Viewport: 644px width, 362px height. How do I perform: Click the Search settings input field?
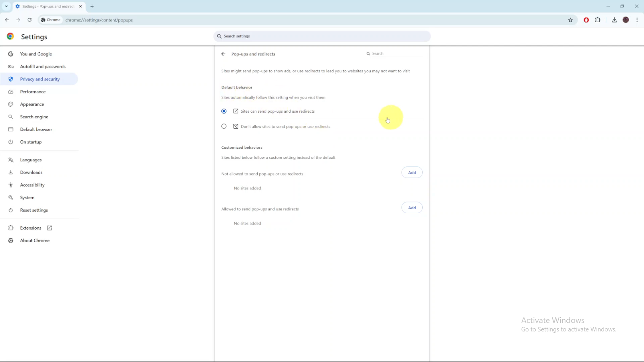(x=322, y=36)
